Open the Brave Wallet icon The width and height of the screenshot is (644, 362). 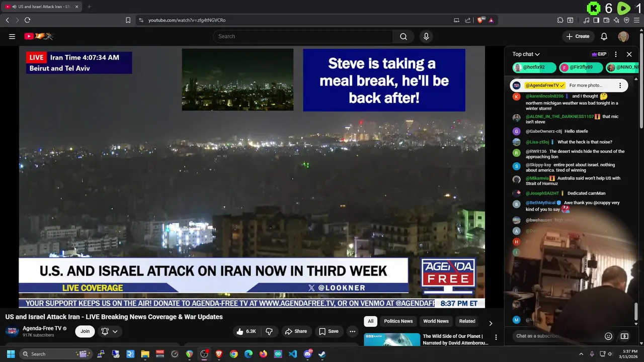pos(606,20)
